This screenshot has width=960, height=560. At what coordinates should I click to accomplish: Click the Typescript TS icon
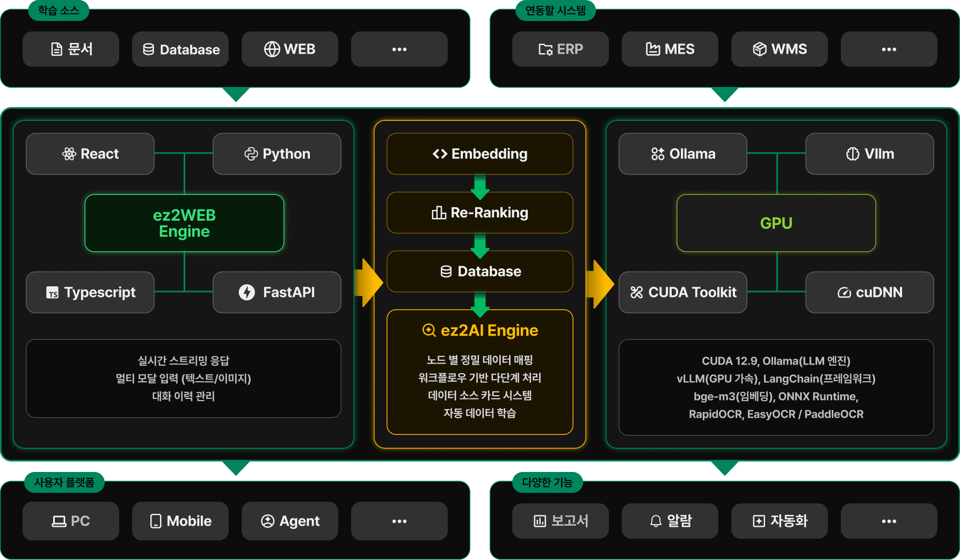(x=52, y=293)
